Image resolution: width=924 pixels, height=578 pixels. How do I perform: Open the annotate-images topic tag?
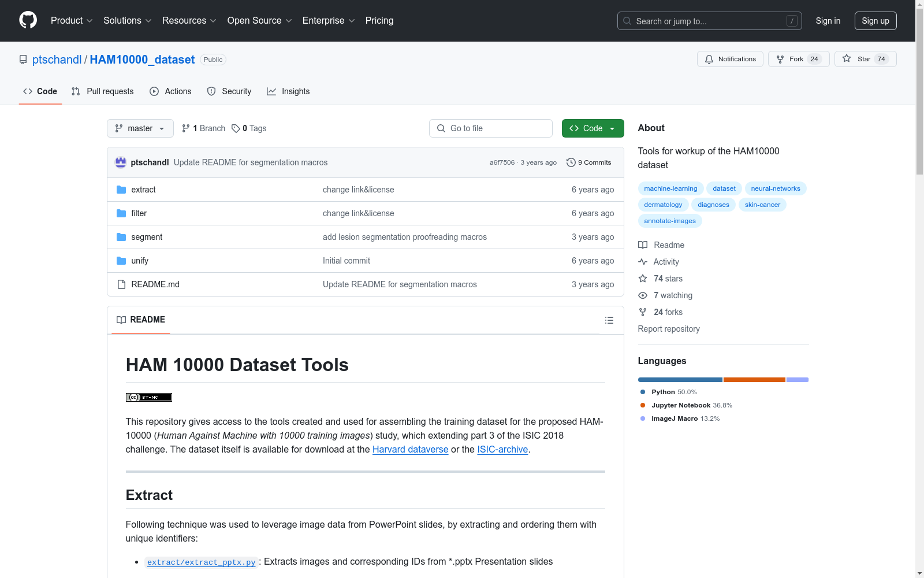tap(670, 221)
